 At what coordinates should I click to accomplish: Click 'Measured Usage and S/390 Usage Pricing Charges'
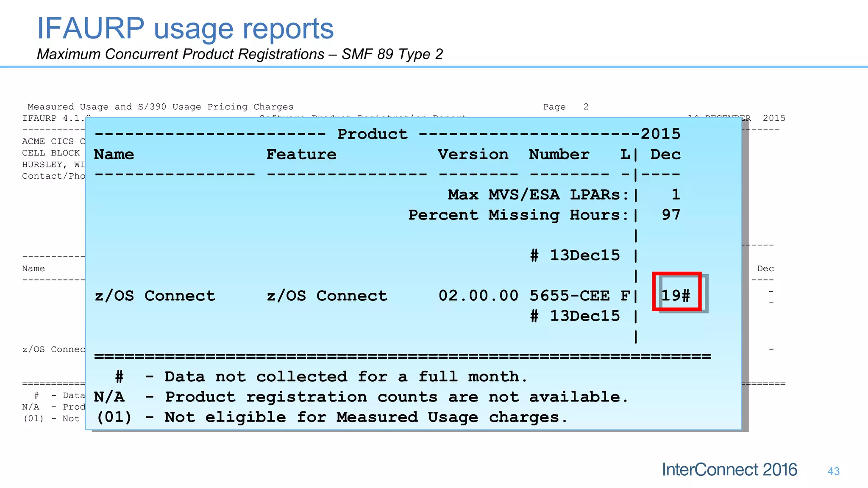[x=161, y=107]
